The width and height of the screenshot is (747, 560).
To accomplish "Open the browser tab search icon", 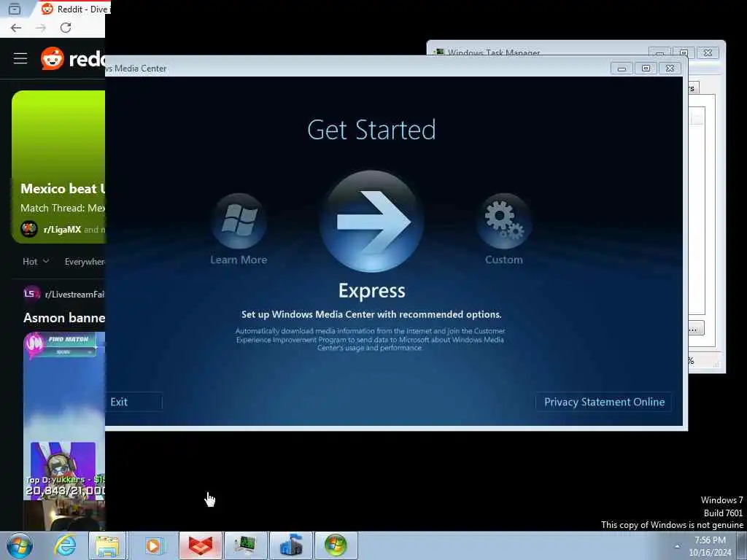I will tap(15, 9).
